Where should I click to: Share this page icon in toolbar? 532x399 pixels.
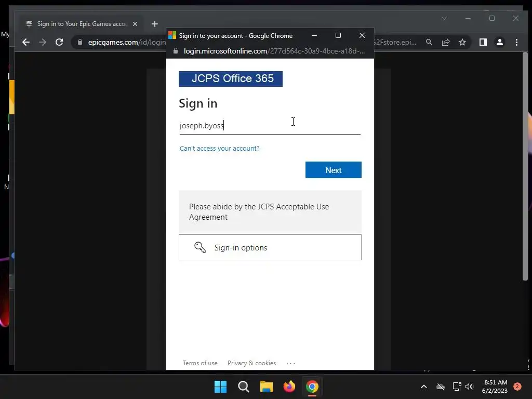coord(445,42)
